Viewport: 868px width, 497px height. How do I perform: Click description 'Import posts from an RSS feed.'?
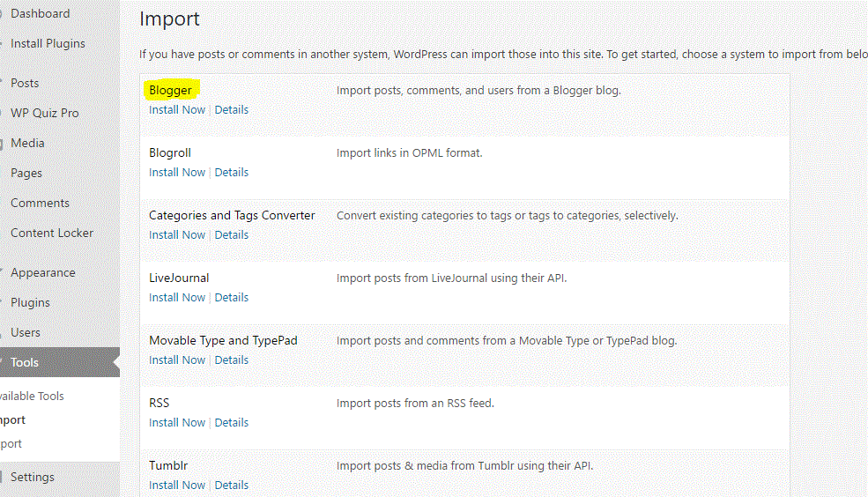[415, 403]
